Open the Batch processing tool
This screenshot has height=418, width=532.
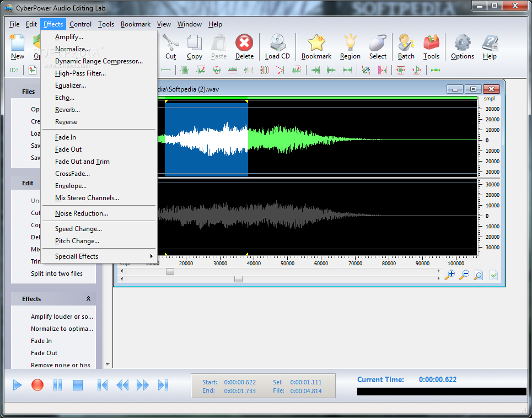(406, 47)
